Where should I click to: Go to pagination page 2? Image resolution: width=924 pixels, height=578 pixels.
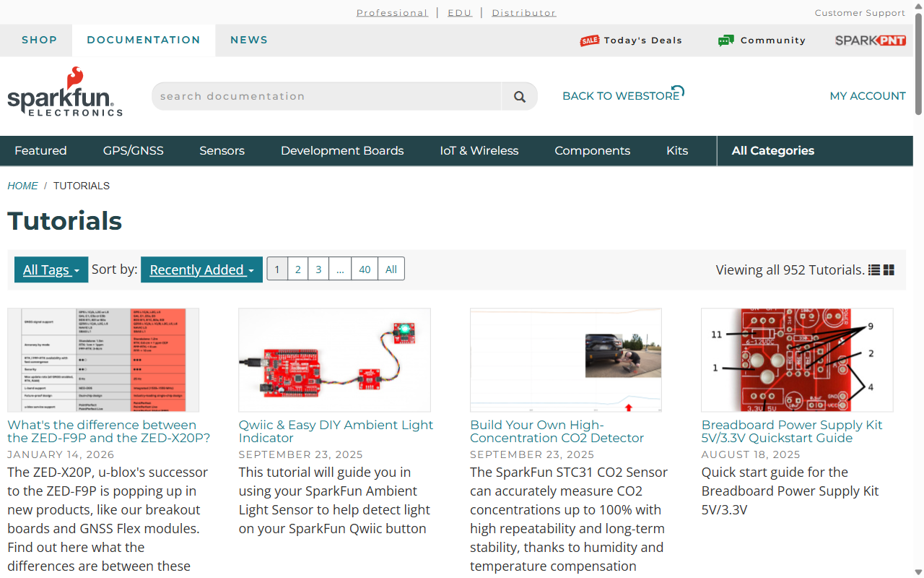coord(297,269)
